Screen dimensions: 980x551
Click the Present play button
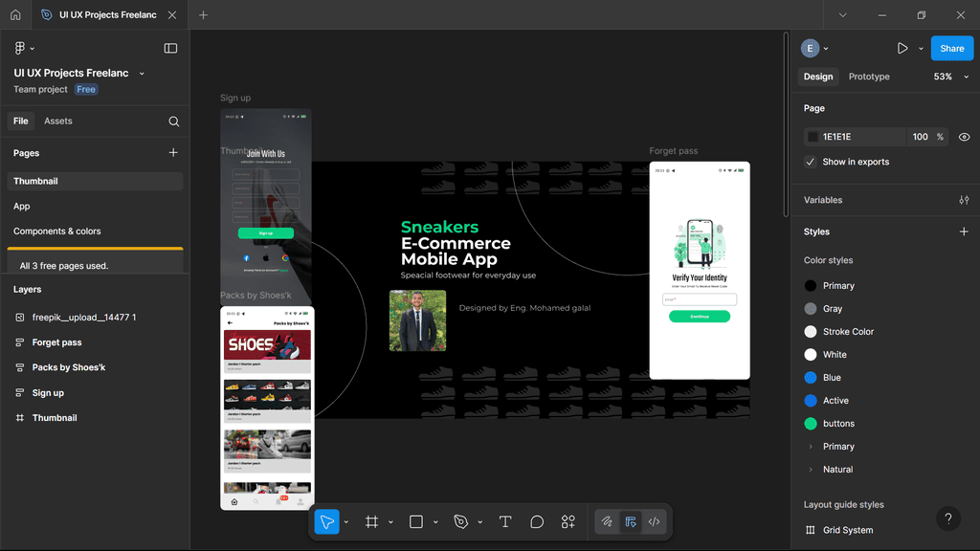(902, 48)
